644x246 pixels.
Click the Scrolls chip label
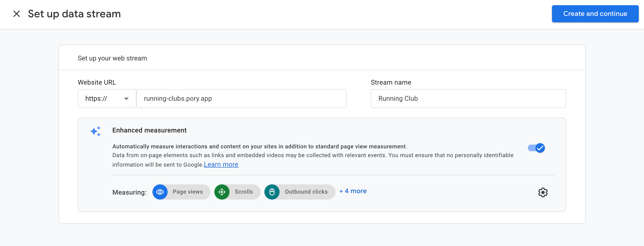pyautogui.click(x=244, y=192)
